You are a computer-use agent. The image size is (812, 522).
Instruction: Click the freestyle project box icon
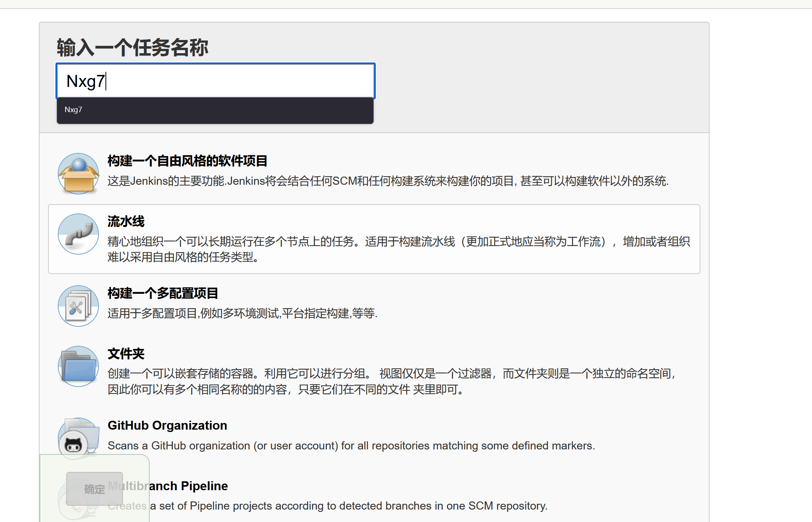point(78,173)
